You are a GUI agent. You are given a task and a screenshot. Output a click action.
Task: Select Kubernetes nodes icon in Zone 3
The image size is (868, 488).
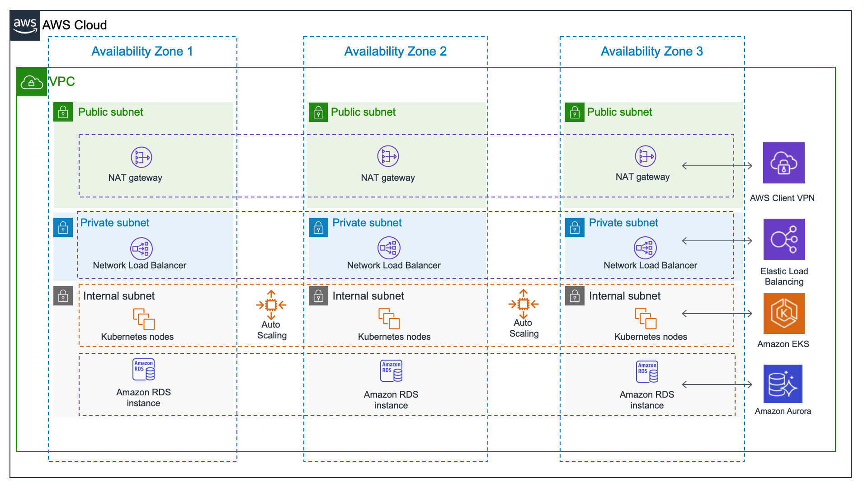[x=646, y=318]
